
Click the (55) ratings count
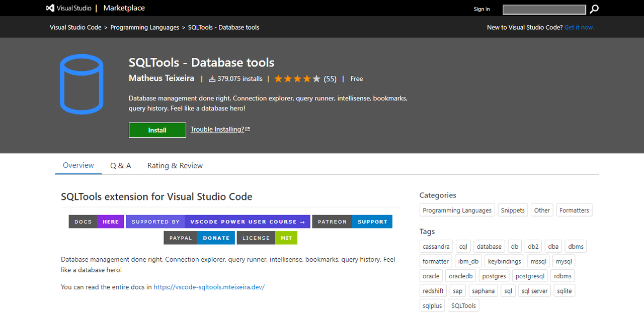[330, 79]
